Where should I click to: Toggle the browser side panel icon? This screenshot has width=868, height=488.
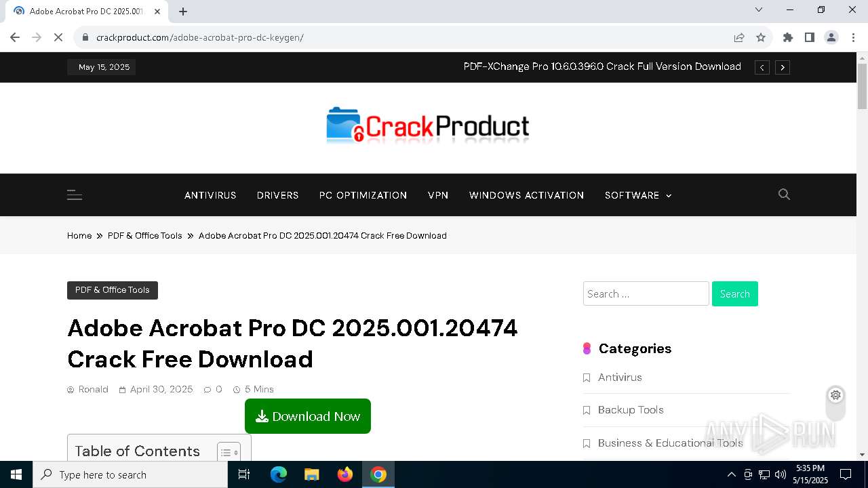coord(810,37)
